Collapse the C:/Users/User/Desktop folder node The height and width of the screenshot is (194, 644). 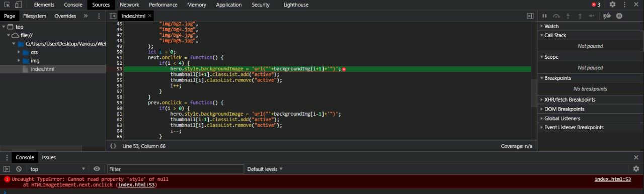point(14,44)
